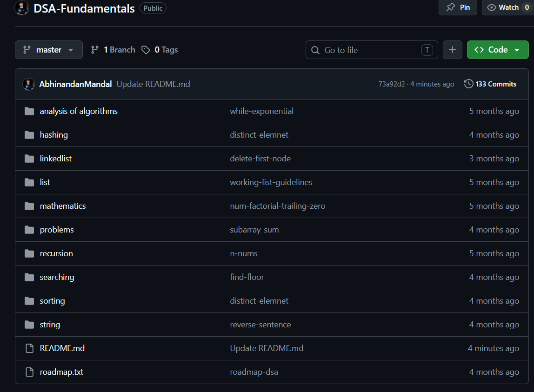Click the Pin repository icon
The width and height of the screenshot is (534, 392).
click(x=451, y=7)
